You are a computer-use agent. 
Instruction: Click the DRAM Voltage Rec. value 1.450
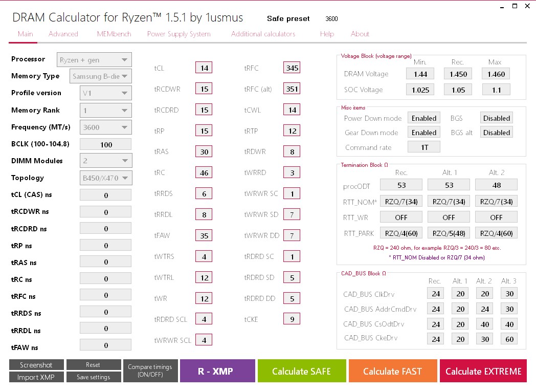[x=458, y=74]
